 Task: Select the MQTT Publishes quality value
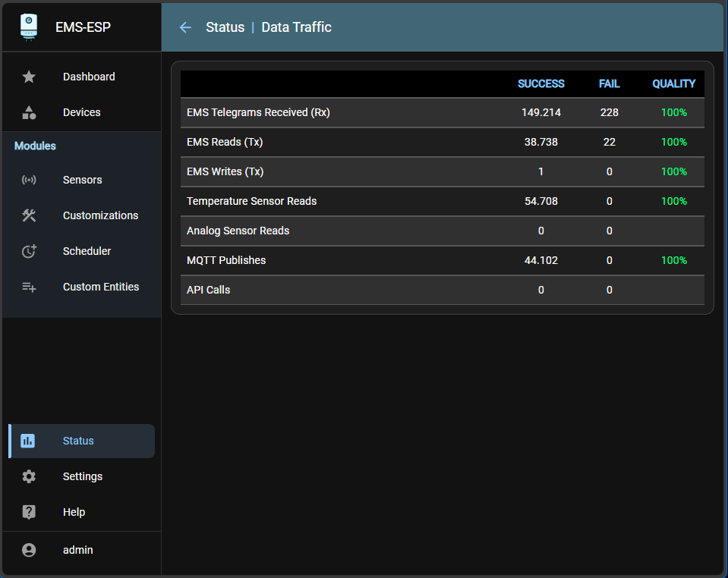(x=673, y=260)
